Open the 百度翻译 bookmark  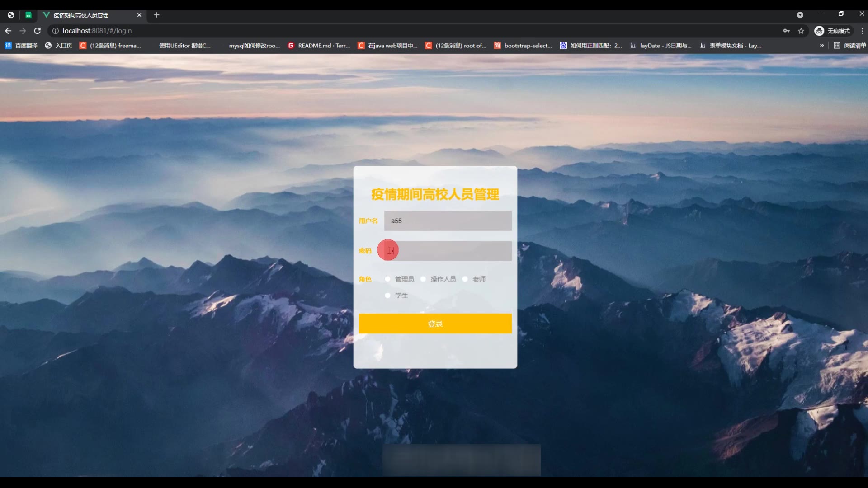(21, 46)
